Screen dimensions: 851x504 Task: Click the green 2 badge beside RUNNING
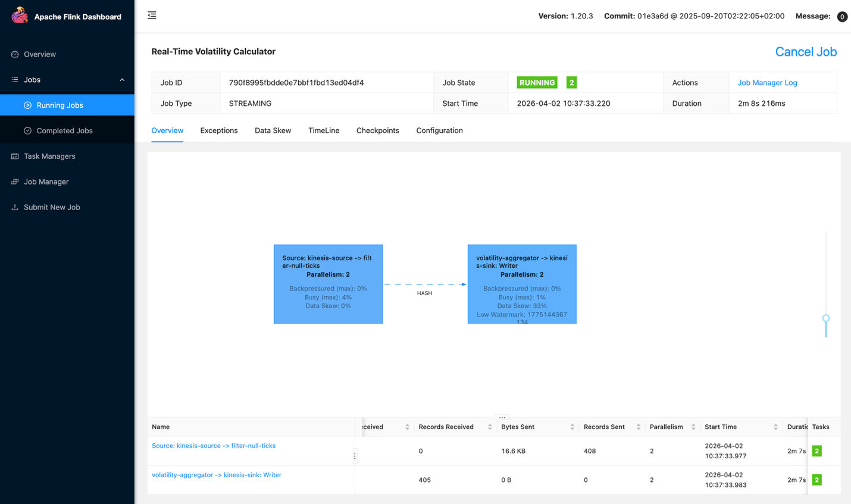click(x=571, y=83)
